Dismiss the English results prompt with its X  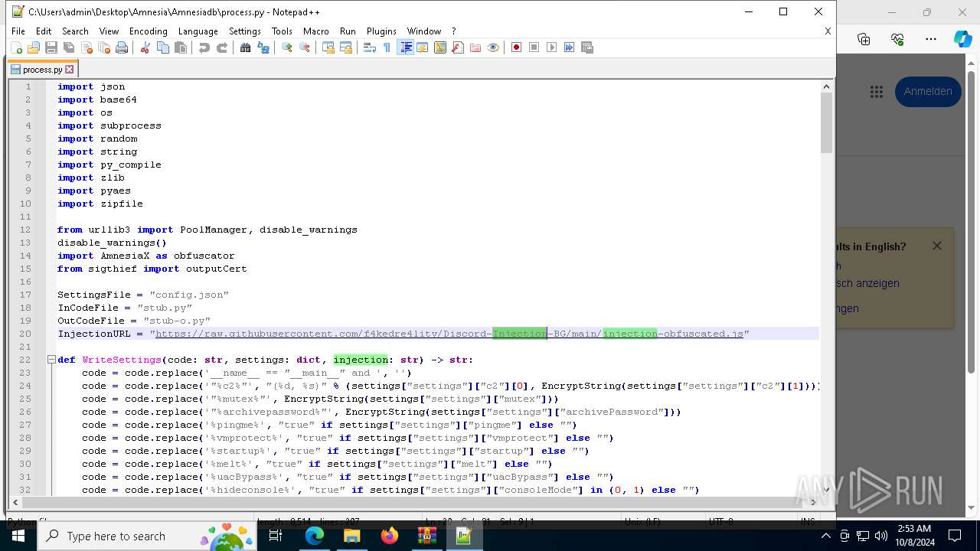coord(937,246)
